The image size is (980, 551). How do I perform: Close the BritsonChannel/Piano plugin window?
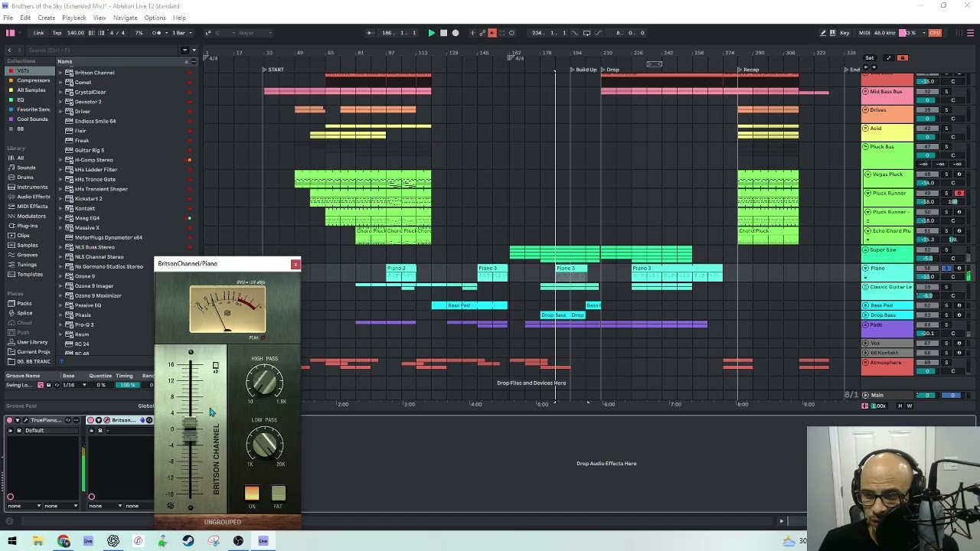[x=296, y=264]
